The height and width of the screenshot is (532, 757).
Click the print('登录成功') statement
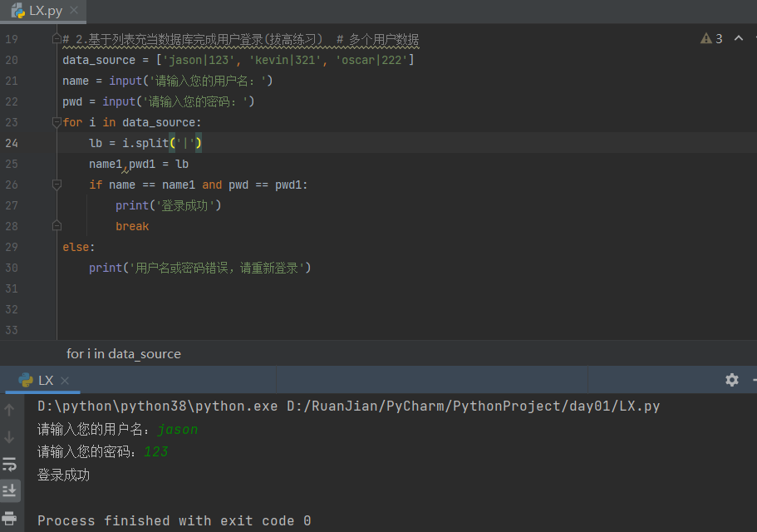point(168,205)
